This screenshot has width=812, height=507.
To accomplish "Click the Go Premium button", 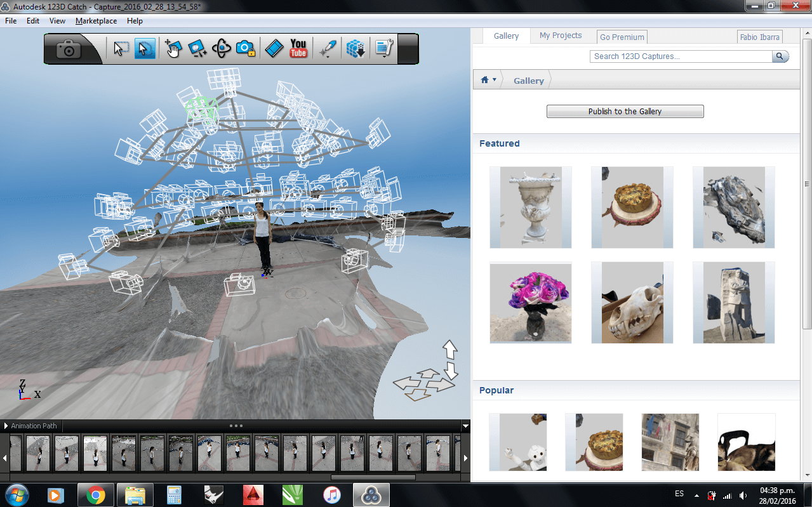I will tap(622, 37).
